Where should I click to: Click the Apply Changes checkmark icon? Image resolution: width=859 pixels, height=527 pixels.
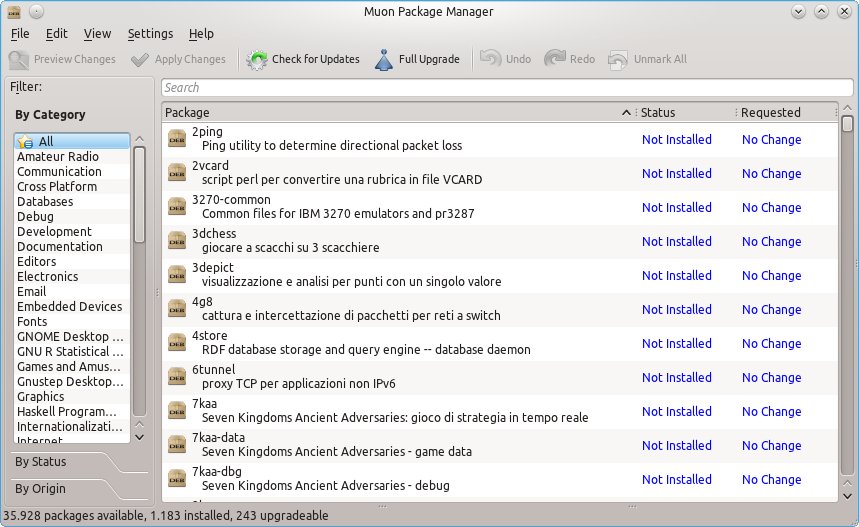coord(140,59)
